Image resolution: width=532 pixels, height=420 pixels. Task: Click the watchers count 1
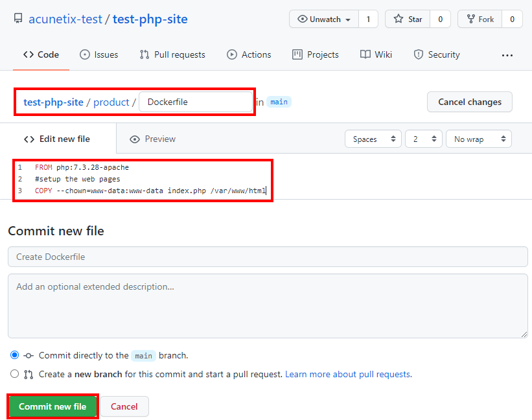tap(368, 19)
